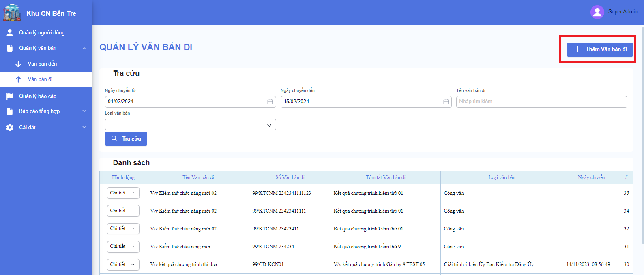Collapse the Quản lý văn bản submenu chevron
The image size is (644, 275).
pyautogui.click(x=84, y=48)
